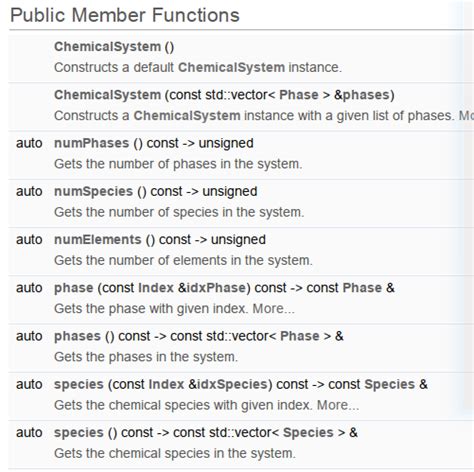Click ChemicalSystem link in 'Constructs a default' description
Viewport: 474px width, 472px height.
[231, 68]
